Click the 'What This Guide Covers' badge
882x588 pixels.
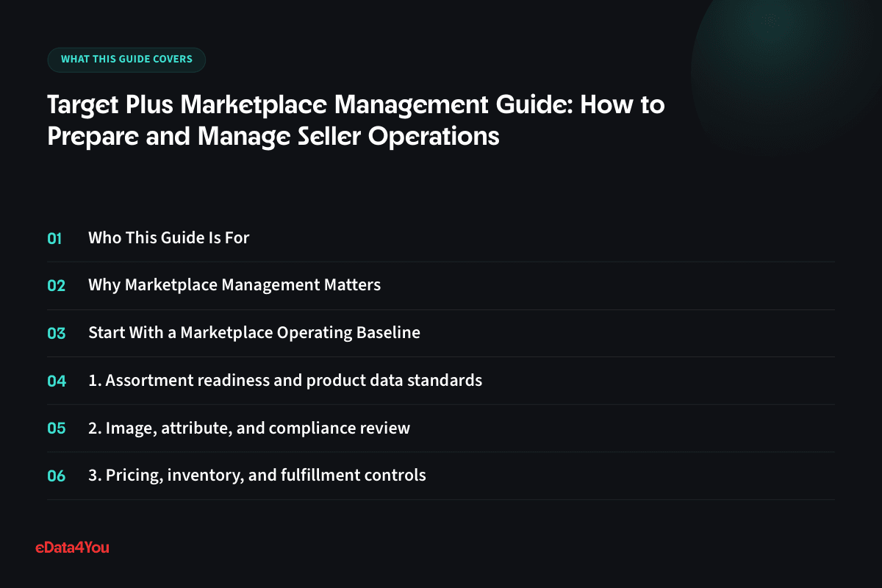(x=126, y=60)
